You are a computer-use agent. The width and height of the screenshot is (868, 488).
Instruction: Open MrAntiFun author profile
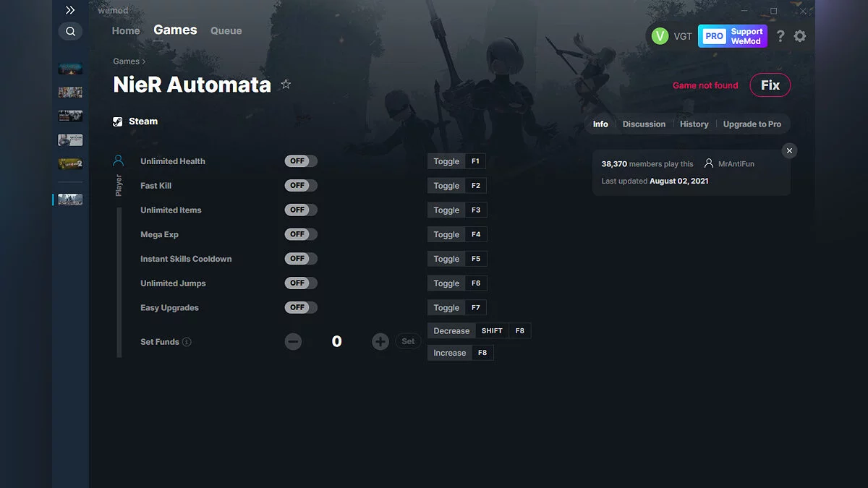tap(729, 164)
